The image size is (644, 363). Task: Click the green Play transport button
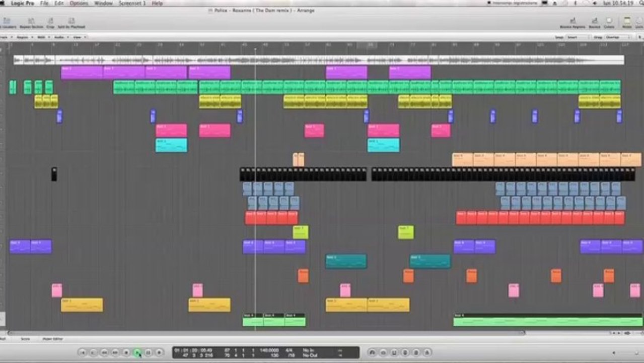(x=137, y=352)
